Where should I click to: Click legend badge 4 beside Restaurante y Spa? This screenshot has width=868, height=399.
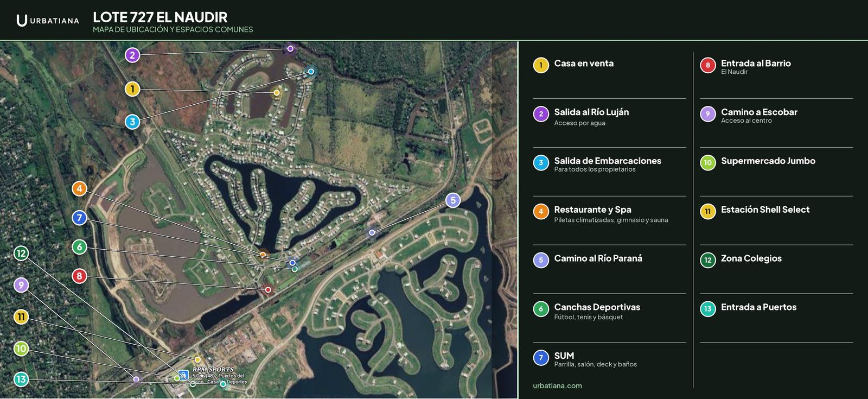541,211
